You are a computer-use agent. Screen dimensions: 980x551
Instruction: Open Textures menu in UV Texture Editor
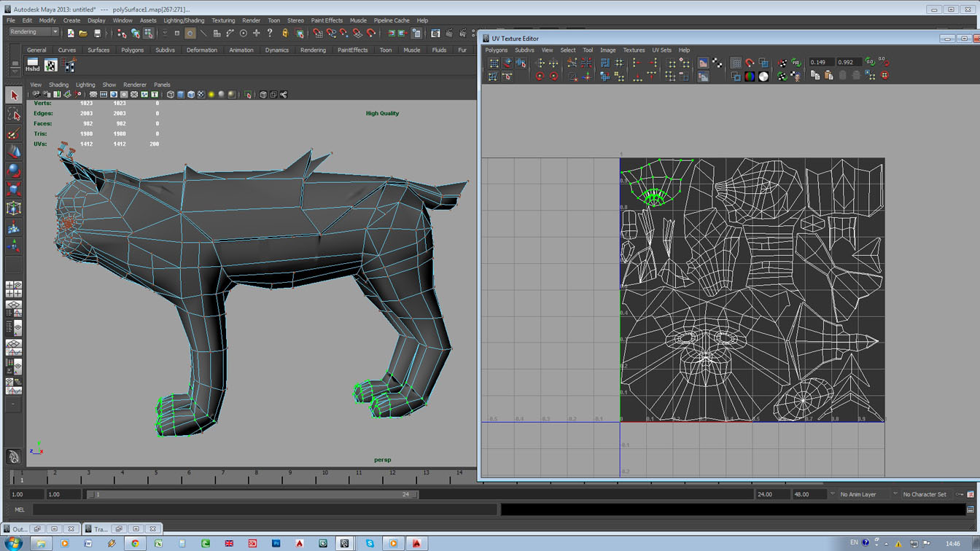(x=634, y=50)
